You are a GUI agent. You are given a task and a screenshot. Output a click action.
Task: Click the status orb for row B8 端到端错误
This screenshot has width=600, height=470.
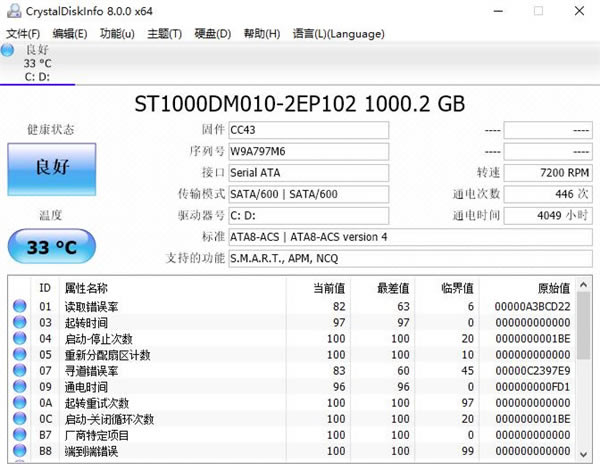click(x=20, y=451)
